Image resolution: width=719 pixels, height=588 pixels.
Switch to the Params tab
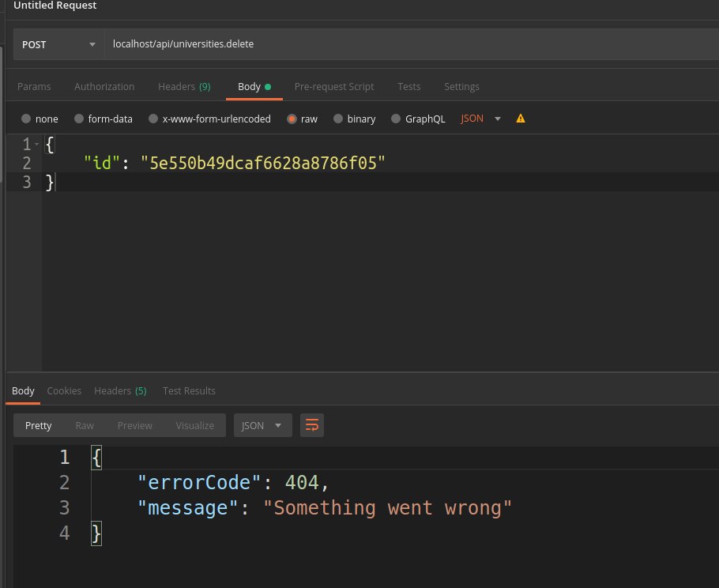click(x=34, y=86)
